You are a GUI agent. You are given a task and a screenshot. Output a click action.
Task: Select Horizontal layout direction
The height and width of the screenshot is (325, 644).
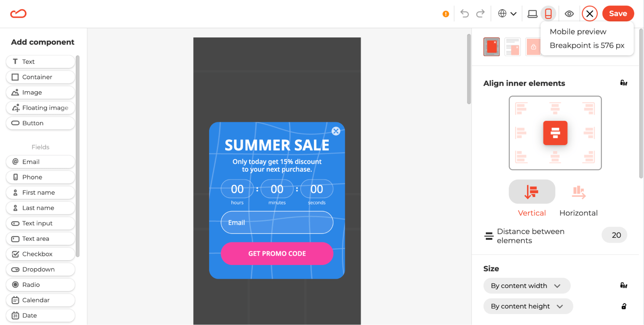(x=579, y=198)
